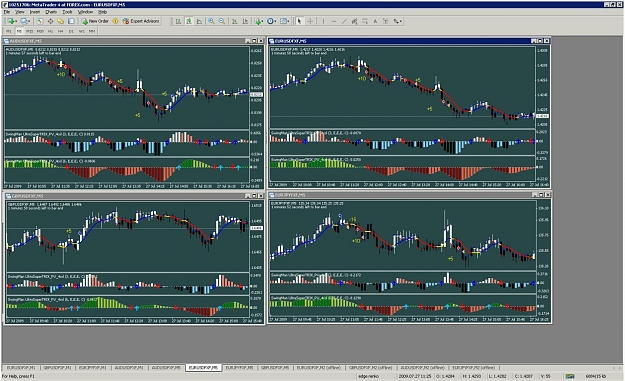Open the Periods clock dropdown
The height and width of the screenshot is (381, 625).
[x=271, y=22]
